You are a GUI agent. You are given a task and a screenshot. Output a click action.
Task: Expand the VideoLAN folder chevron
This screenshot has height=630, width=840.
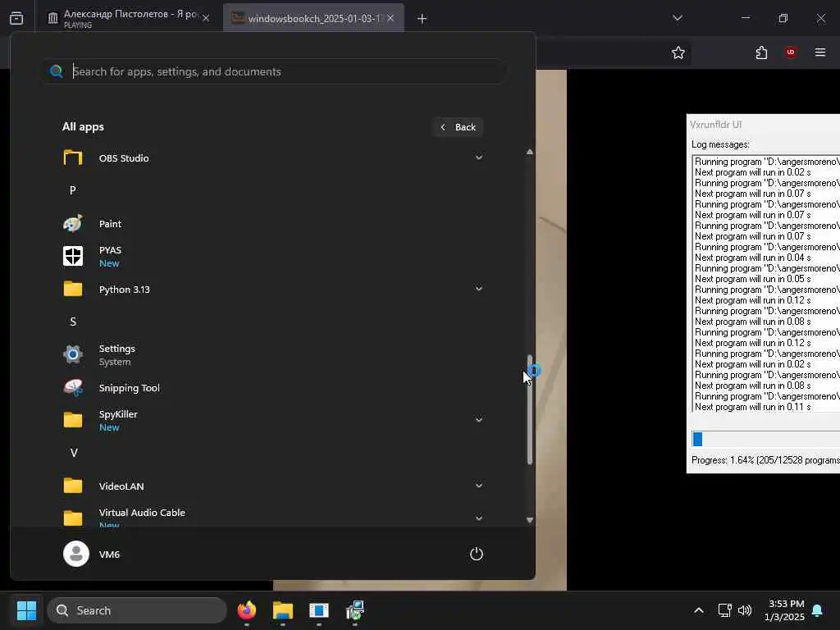click(x=479, y=486)
